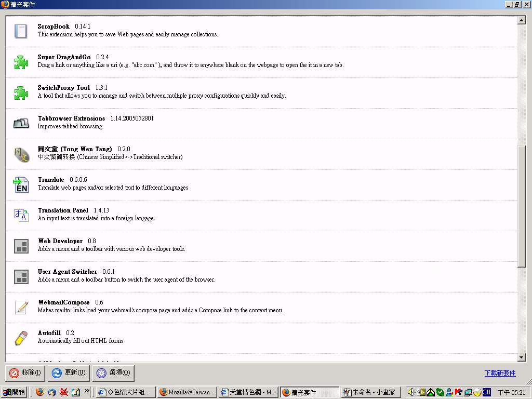
Task: Select the Web Developer icon
Action: (x=21, y=246)
